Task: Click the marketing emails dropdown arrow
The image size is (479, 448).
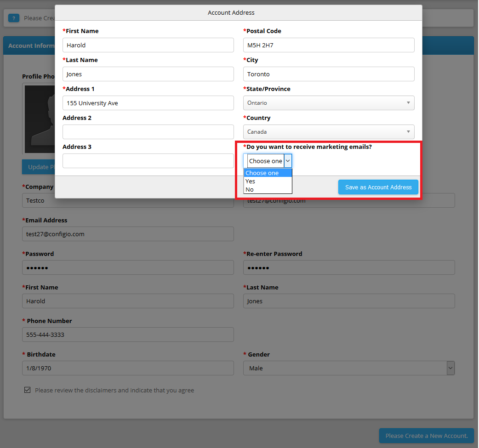Action: [x=288, y=161]
